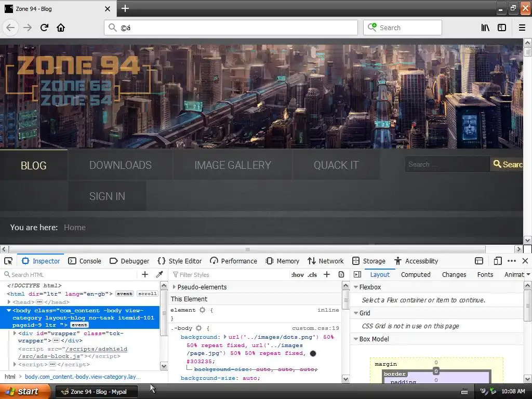
Task: Close the Zone 94 - Blog tab
Action: pos(107,9)
